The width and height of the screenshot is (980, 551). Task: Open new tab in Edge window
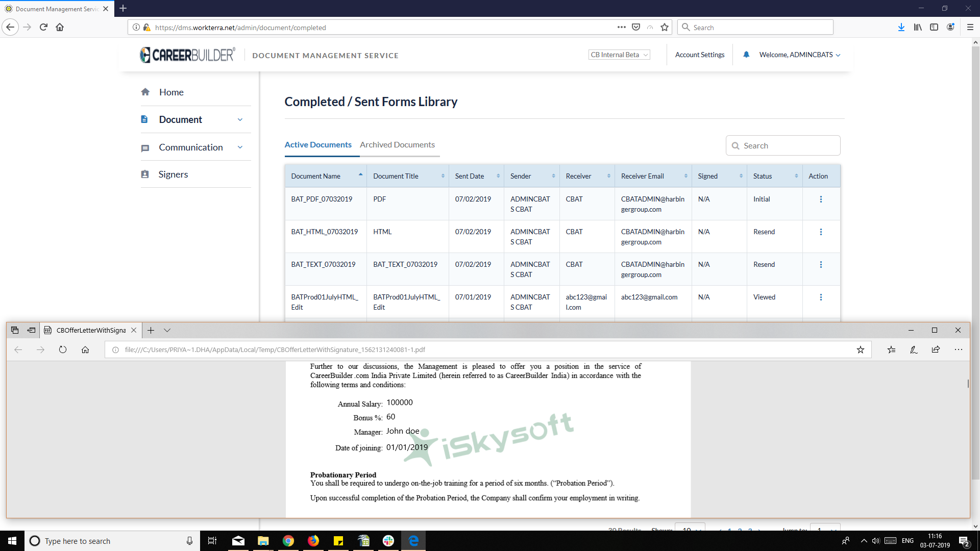151,330
